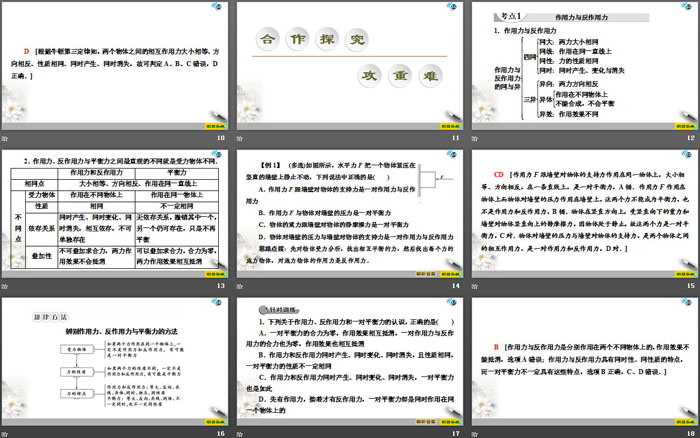Click the slide number label 12
Image resolution: width=700 pixels, height=438 pixels.
tap(691, 138)
